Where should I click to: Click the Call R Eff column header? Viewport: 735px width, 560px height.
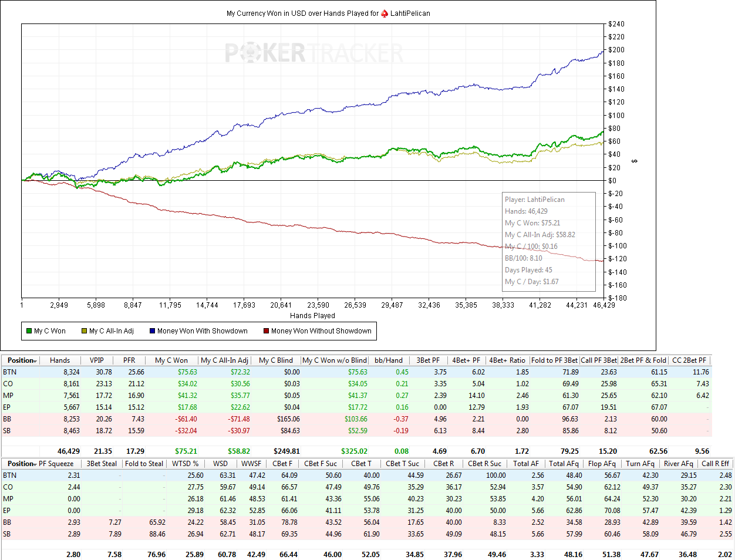pos(716,464)
